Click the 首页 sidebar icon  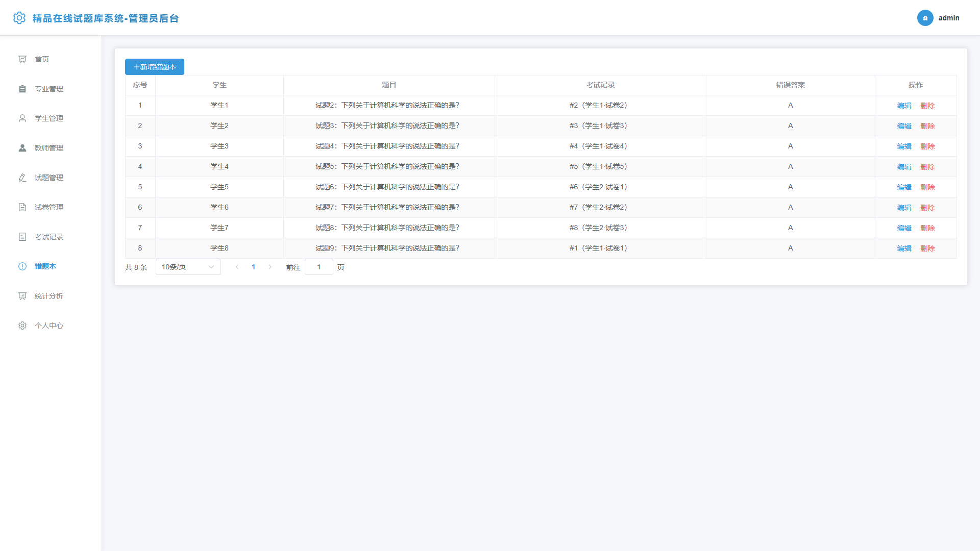(22, 59)
